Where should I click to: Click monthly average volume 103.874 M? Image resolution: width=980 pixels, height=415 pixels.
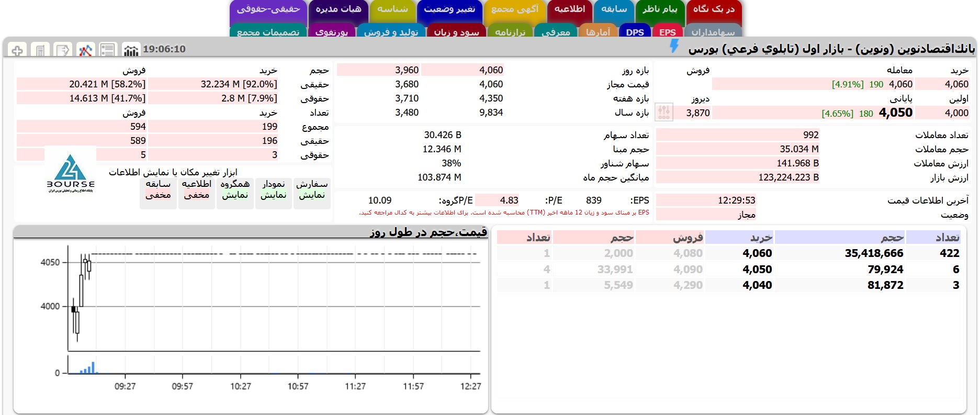coord(439,177)
